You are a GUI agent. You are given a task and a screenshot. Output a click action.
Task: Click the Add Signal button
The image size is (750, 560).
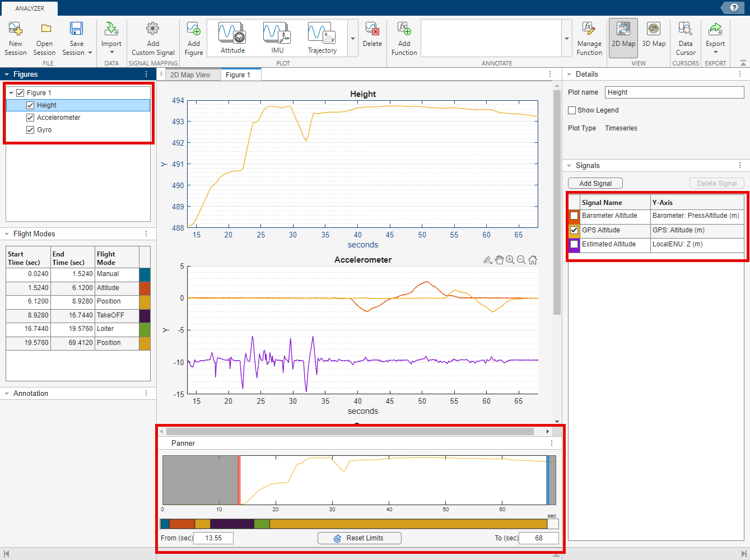click(x=595, y=184)
